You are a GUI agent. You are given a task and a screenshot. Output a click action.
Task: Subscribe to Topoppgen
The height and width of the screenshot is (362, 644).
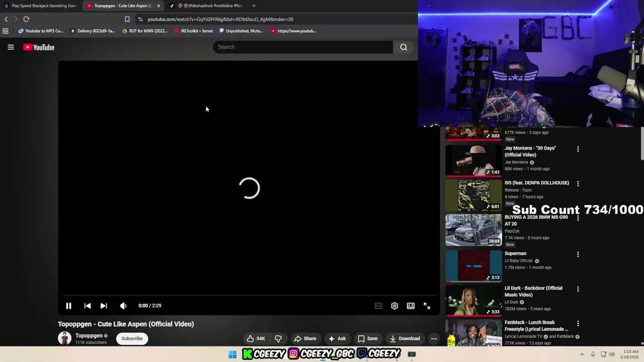[132, 338]
